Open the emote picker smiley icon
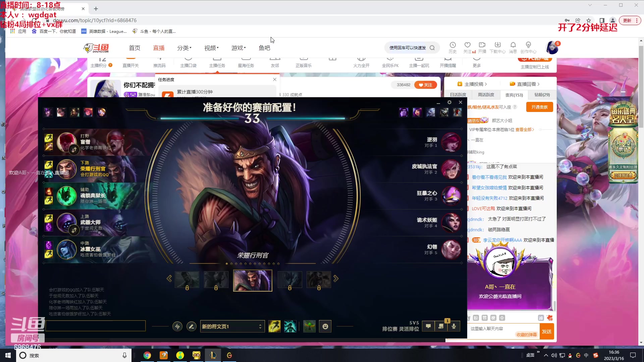This screenshot has width=644, height=362. point(325,326)
